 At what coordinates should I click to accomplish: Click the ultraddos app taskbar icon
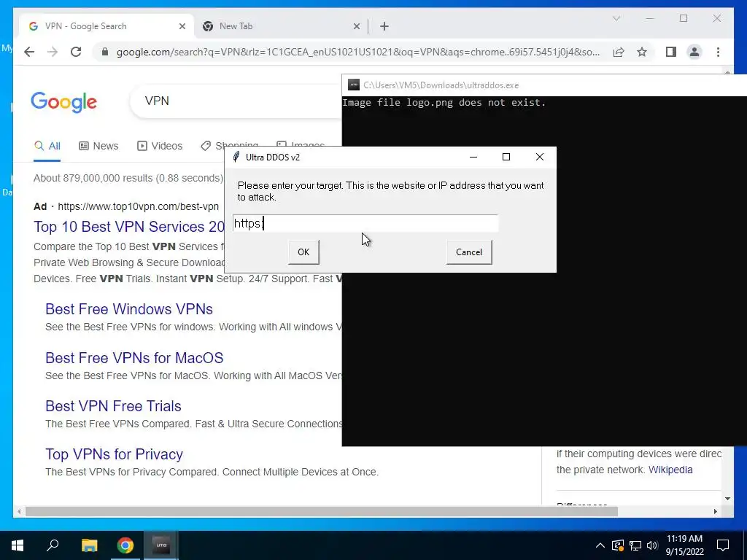pyautogui.click(x=161, y=545)
